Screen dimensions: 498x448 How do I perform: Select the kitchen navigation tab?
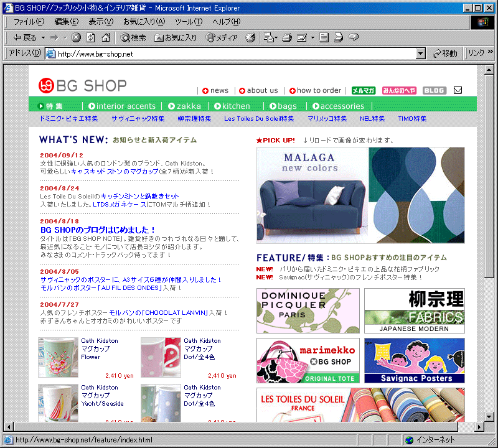coord(232,106)
